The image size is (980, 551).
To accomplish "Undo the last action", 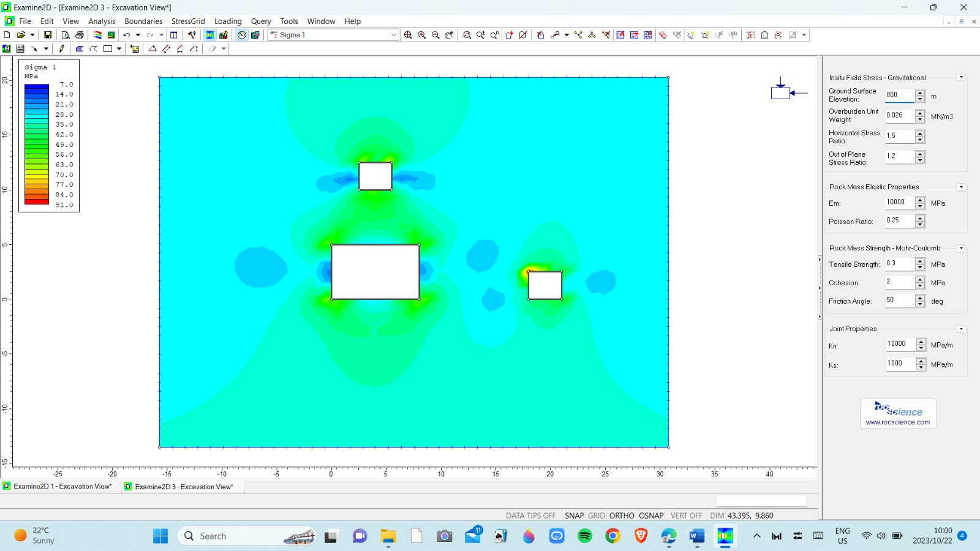I will (x=126, y=35).
